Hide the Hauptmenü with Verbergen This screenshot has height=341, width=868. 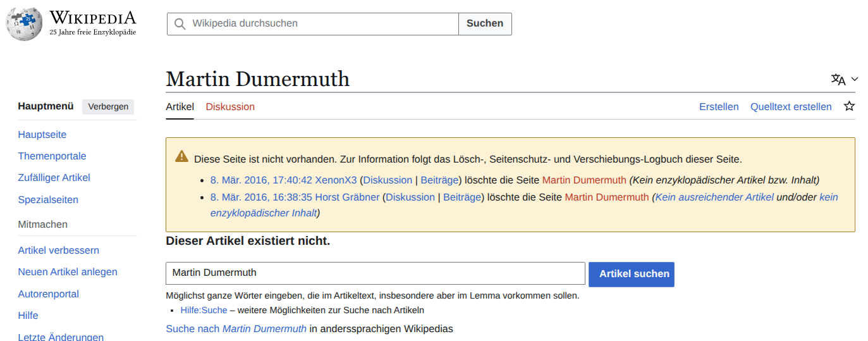point(108,106)
